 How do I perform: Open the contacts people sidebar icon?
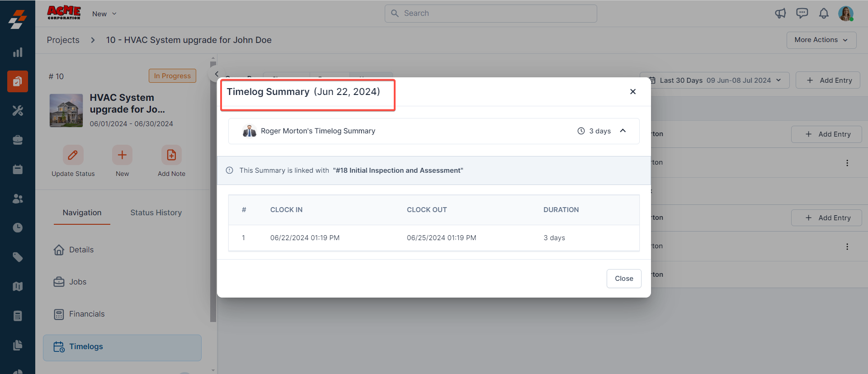(18, 199)
